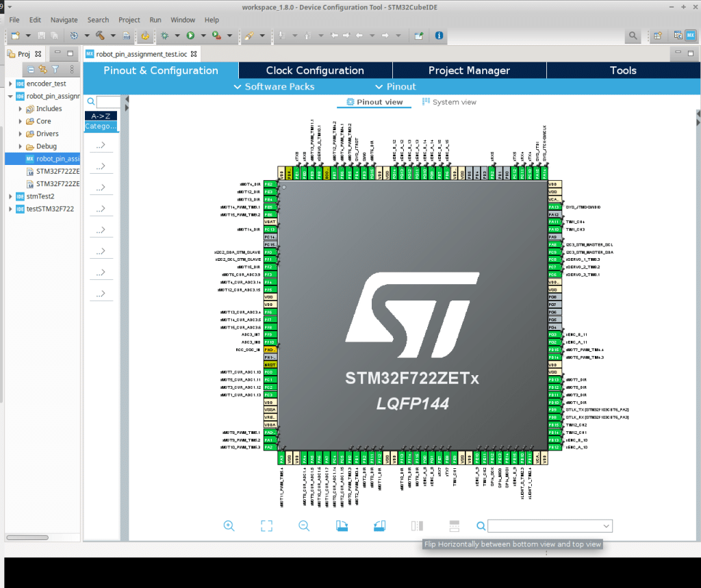Zoom in on the chip pinout view

[229, 526]
